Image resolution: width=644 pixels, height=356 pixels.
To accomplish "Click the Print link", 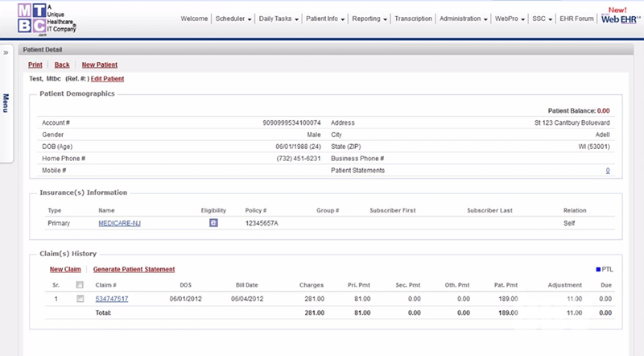I will [x=35, y=64].
